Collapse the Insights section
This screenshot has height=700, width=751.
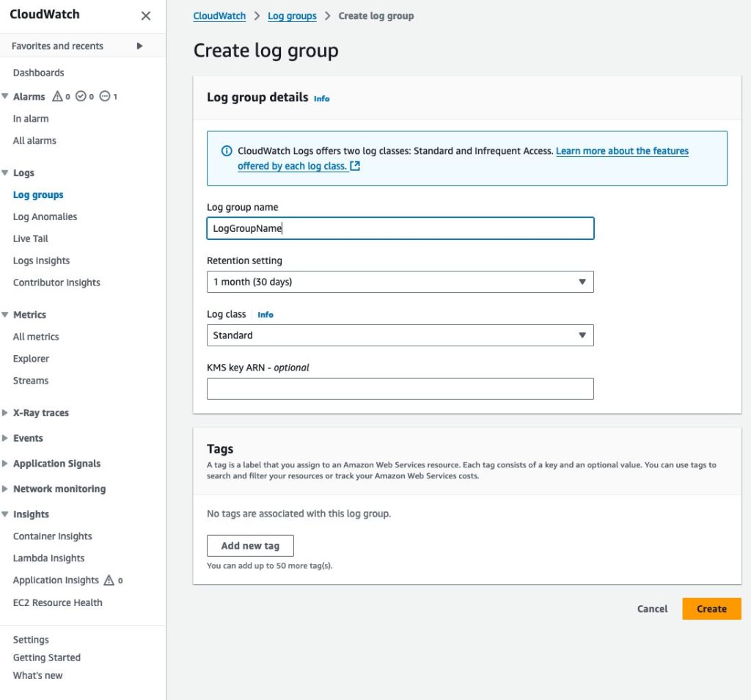[x=5, y=514]
